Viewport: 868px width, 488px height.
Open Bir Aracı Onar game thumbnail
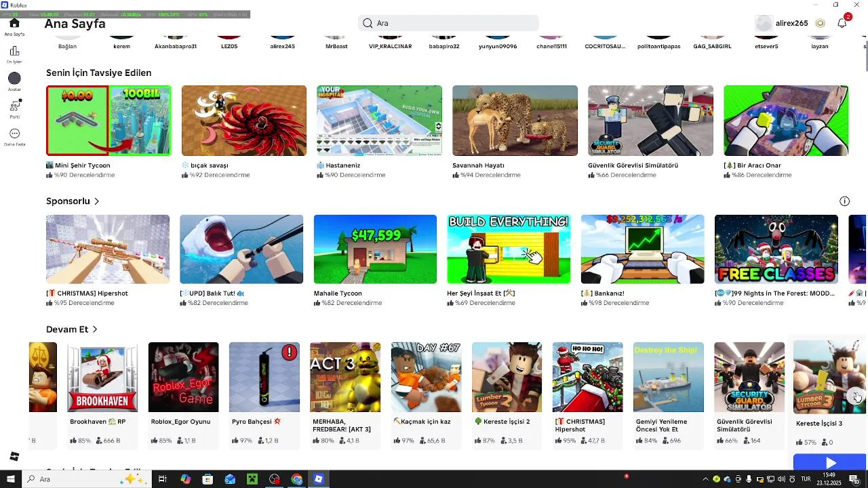(x=786, y=121)
